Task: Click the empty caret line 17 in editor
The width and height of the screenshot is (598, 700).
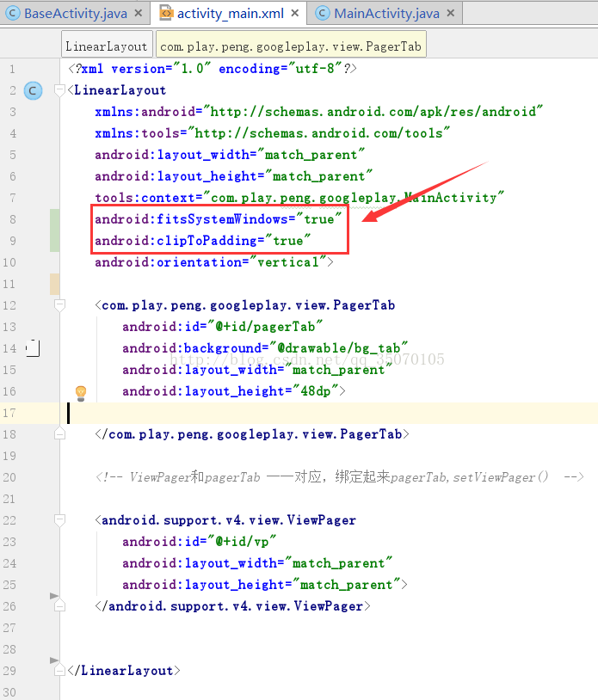Action: 329,413
